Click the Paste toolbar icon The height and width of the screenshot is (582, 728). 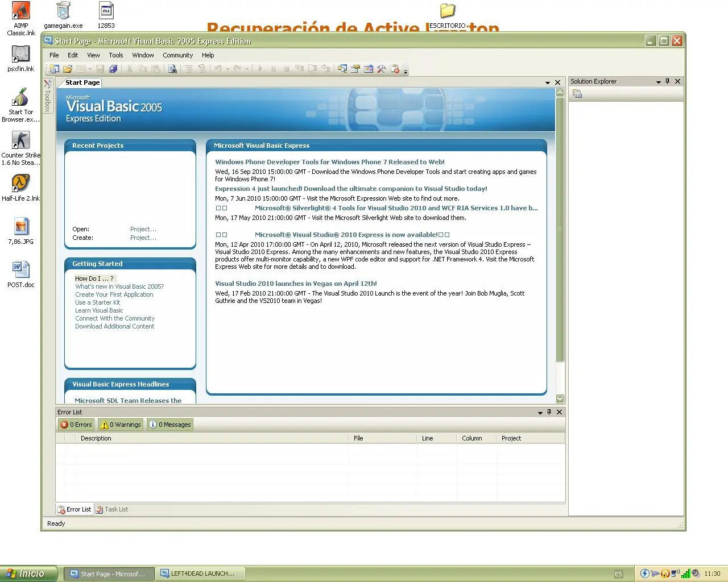155,69
